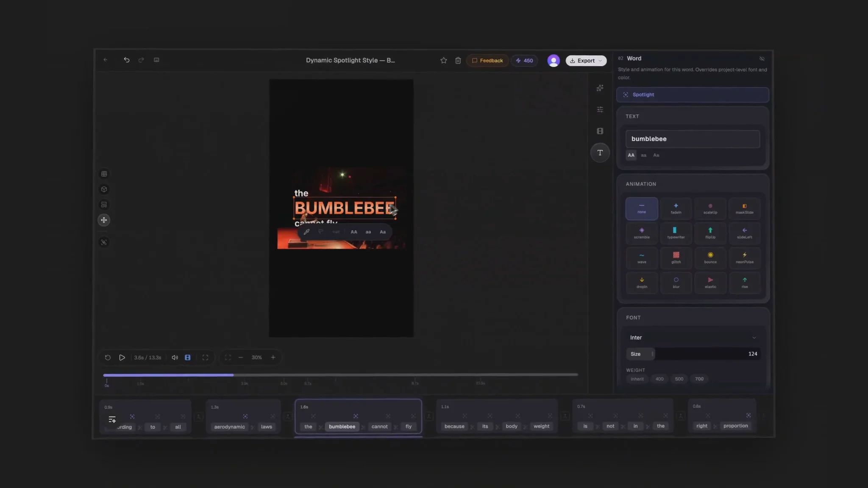868x488 pixels.
Task: Restart playback from beginning
Action: pyautogui.click(x=108, y=358)
